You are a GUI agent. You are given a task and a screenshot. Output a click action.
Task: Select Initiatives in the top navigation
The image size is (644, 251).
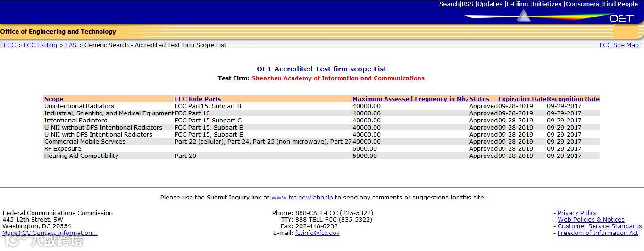point(546,4)
